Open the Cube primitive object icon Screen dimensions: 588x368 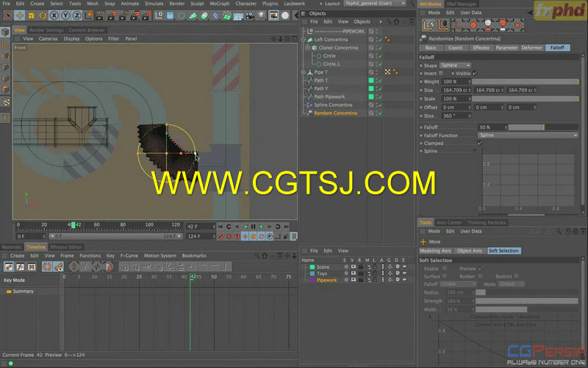[171, 15]
